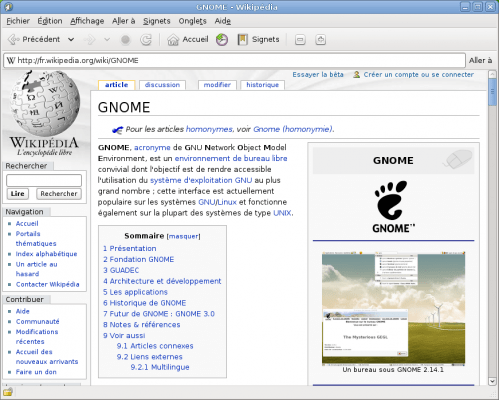Click the scrollbar up arrow
Screen dimensions: 499x400
pyautogui.click(x=492, y=74)
